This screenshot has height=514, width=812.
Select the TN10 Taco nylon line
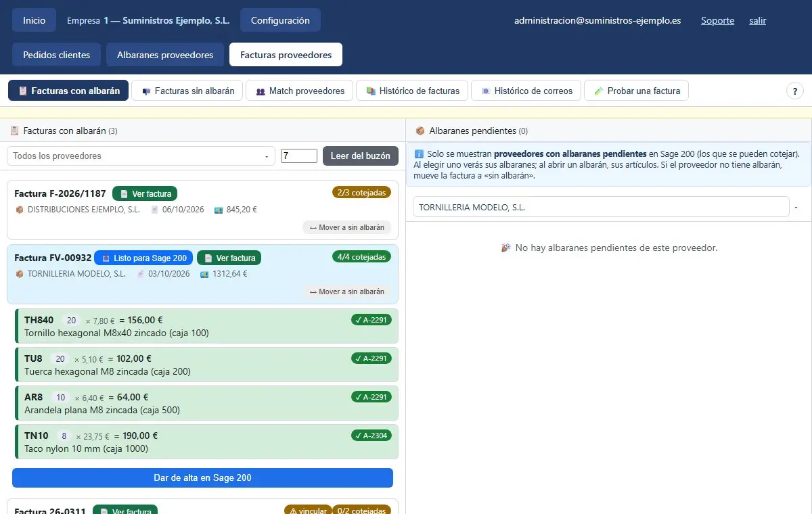click(x=206, y=442)
